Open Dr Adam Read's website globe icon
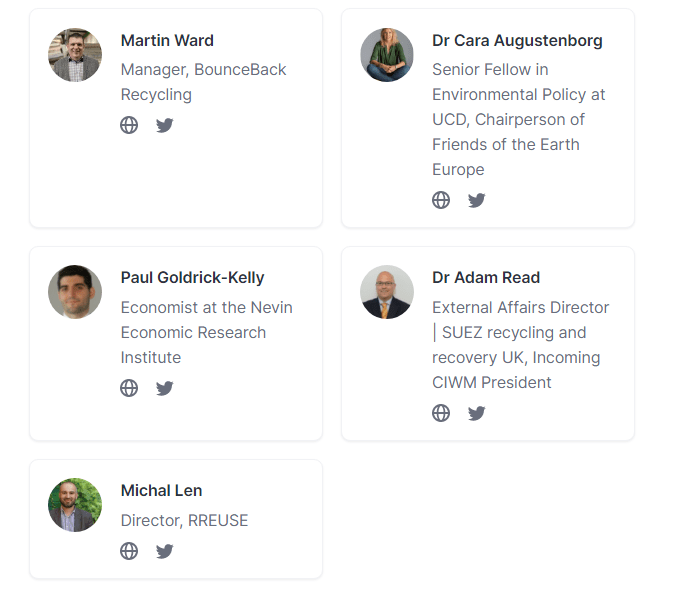This screenshot has height=598, width=680. point(441,413)
